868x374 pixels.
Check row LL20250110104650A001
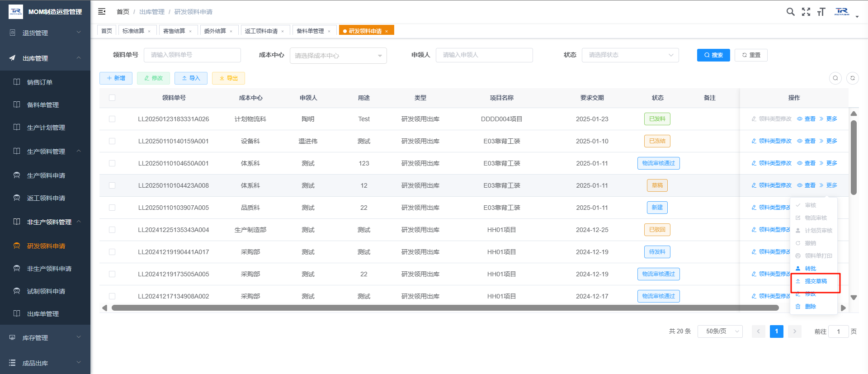[x=112, y=163]
